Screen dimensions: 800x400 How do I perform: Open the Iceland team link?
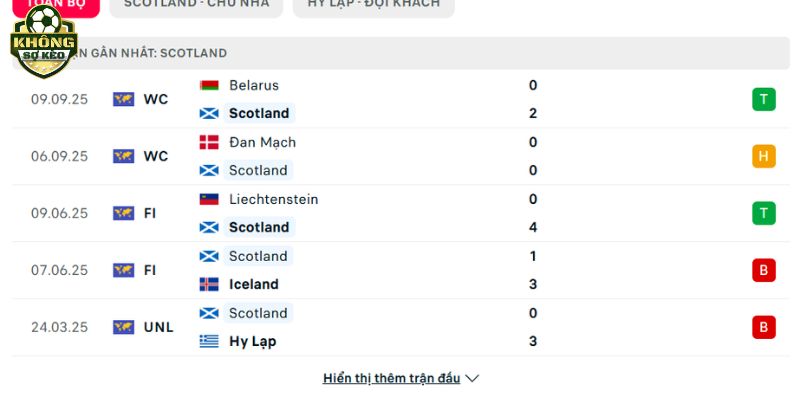coord(253,284)
